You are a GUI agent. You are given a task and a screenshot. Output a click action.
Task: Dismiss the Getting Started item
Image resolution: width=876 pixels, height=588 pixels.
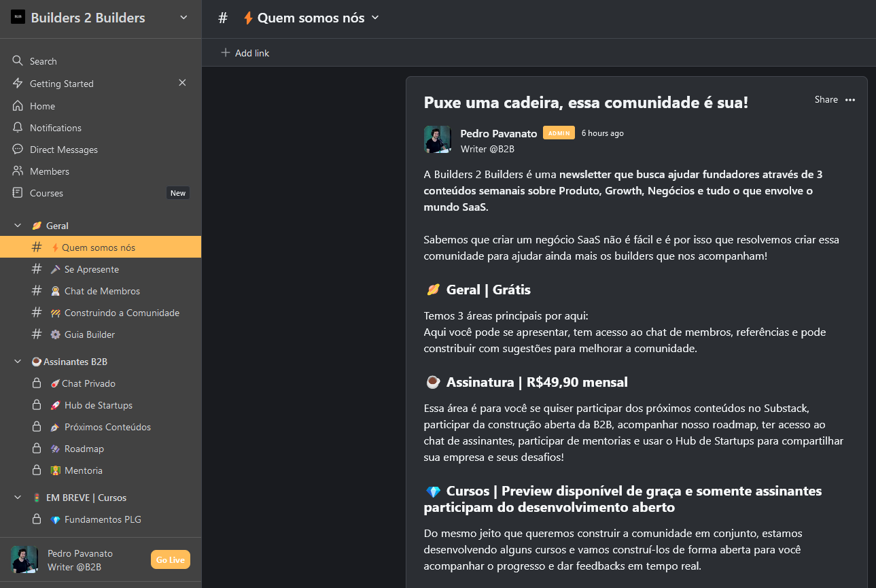[182, 83]
